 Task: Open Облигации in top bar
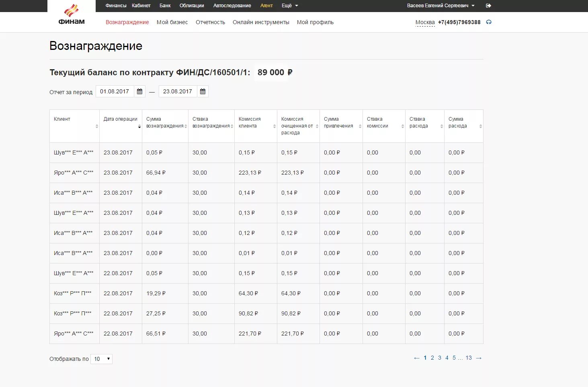point(192,6)
